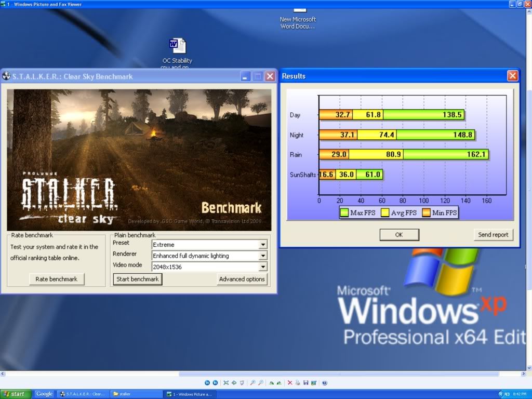Switch to the S.T.A.L.K.E.R.: Clear... taskbar button
The width and height of the screenshot is (532, 399).
click(84, 394)
